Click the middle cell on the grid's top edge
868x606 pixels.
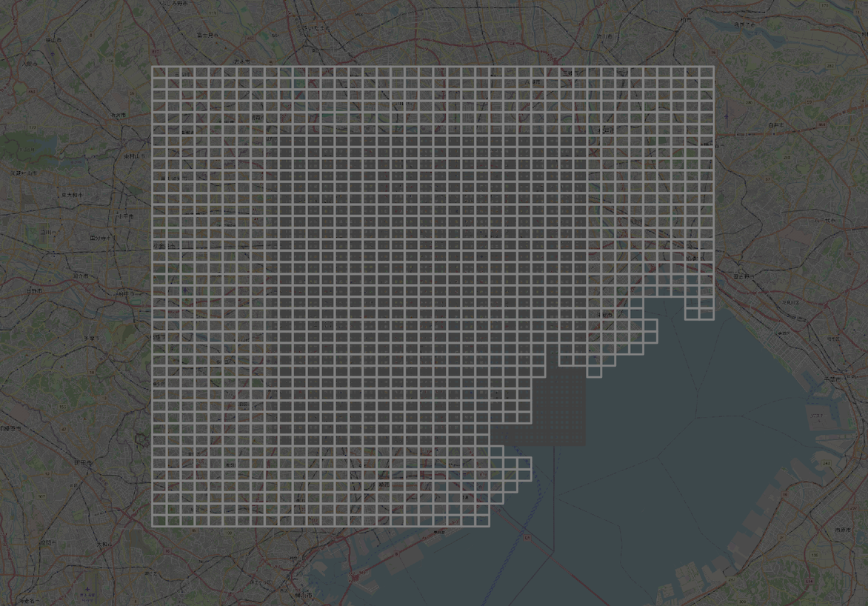pos(433,72)
